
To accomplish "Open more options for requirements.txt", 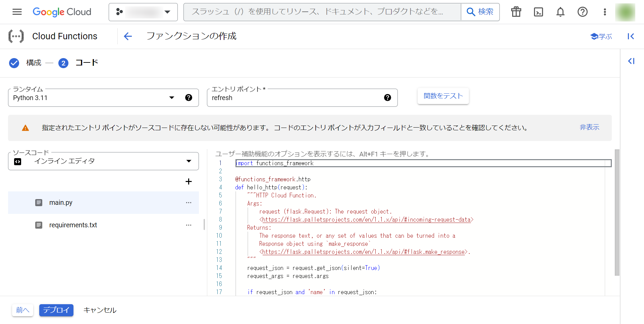I will click(189, 225).
